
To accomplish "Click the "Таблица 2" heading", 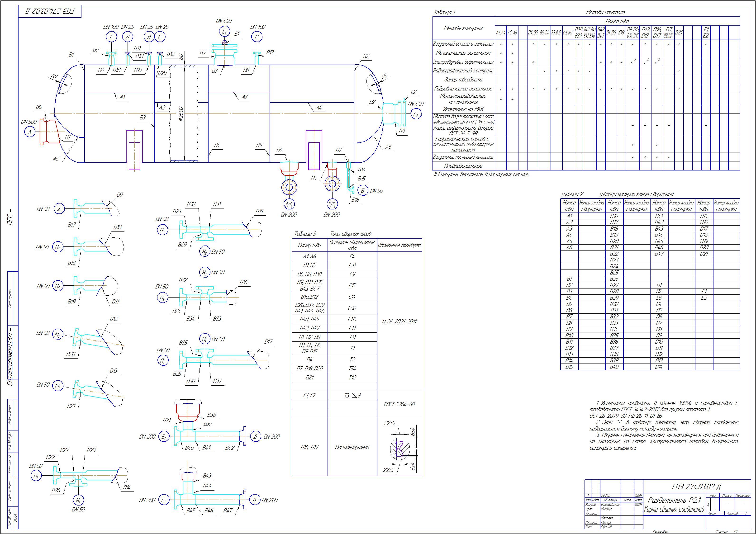I will tap(572, 194).
